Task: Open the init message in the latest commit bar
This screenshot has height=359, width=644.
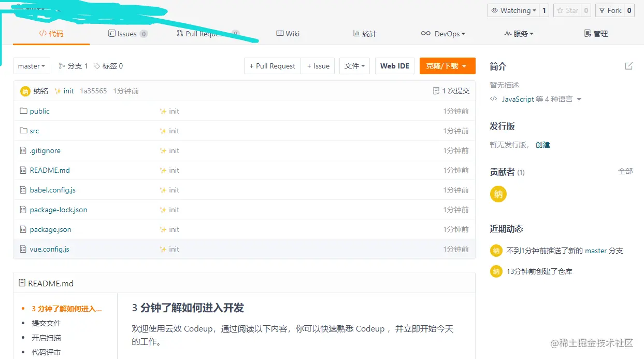Action: (64, 91)
